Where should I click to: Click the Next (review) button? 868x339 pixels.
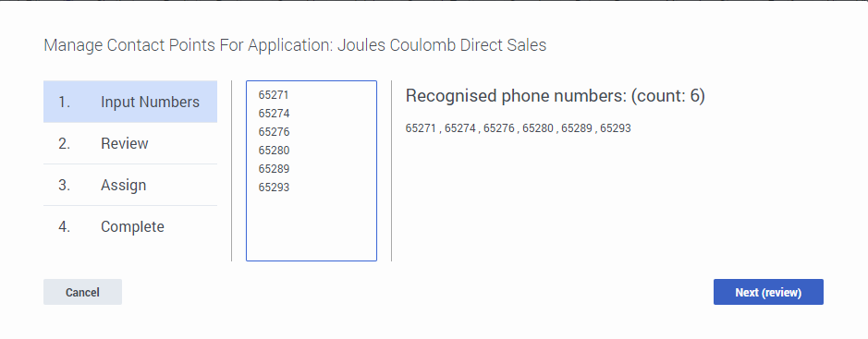768,292
